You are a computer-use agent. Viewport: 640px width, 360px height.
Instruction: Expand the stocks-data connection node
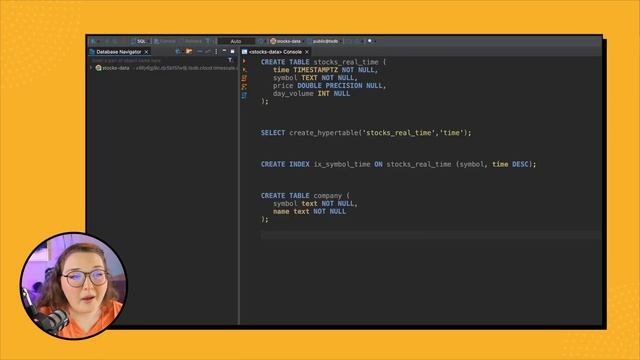pos(91,68)
